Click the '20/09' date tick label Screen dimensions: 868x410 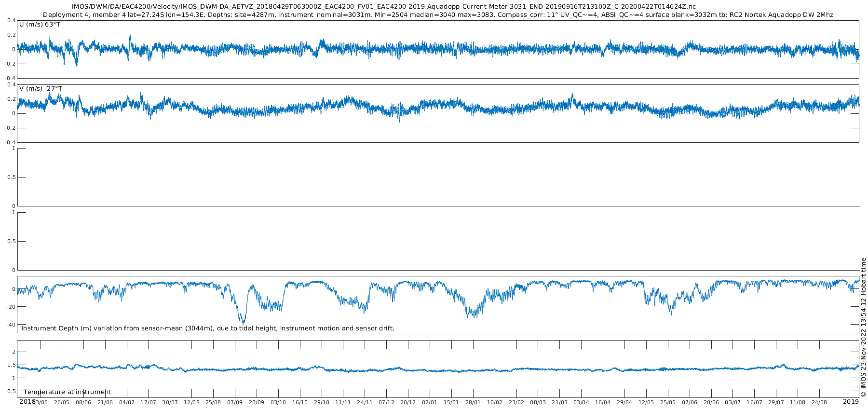257,402
